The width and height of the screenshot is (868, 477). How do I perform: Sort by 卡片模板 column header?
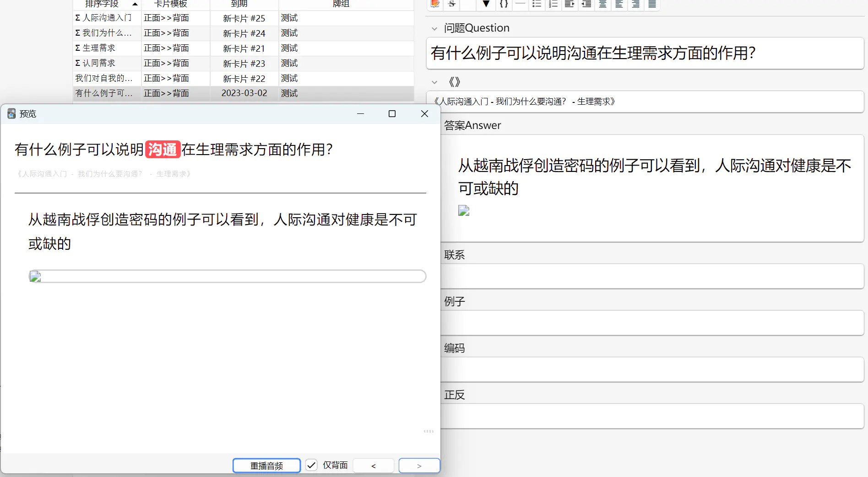[x=176, y=4]
